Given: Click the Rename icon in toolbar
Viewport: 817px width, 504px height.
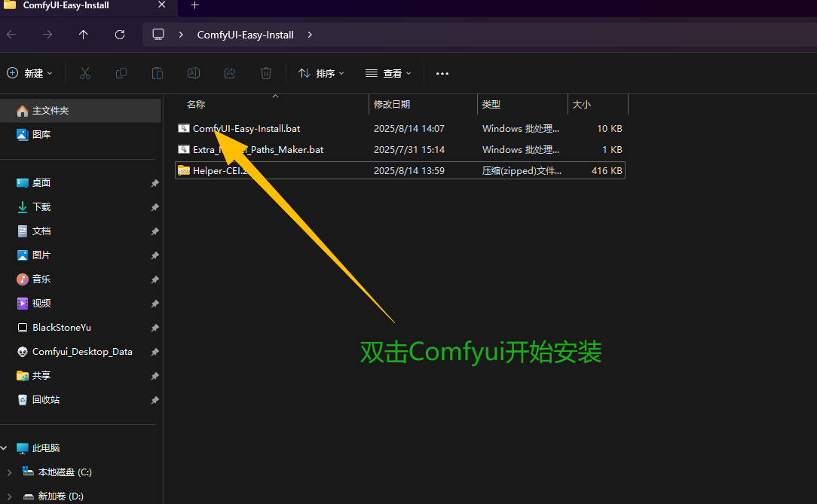Looking at the screenshot, I should (194, 73).
